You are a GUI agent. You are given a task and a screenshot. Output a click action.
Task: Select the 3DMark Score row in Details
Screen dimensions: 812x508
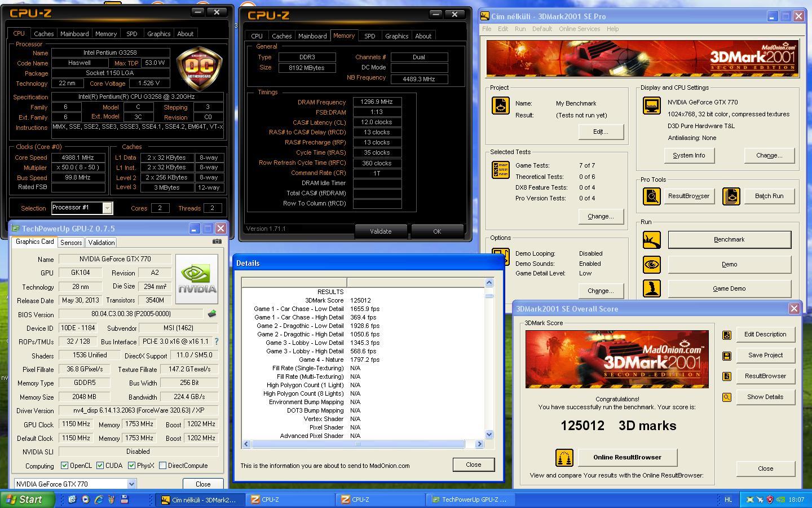pyautogui.click(x=364, y=300)
